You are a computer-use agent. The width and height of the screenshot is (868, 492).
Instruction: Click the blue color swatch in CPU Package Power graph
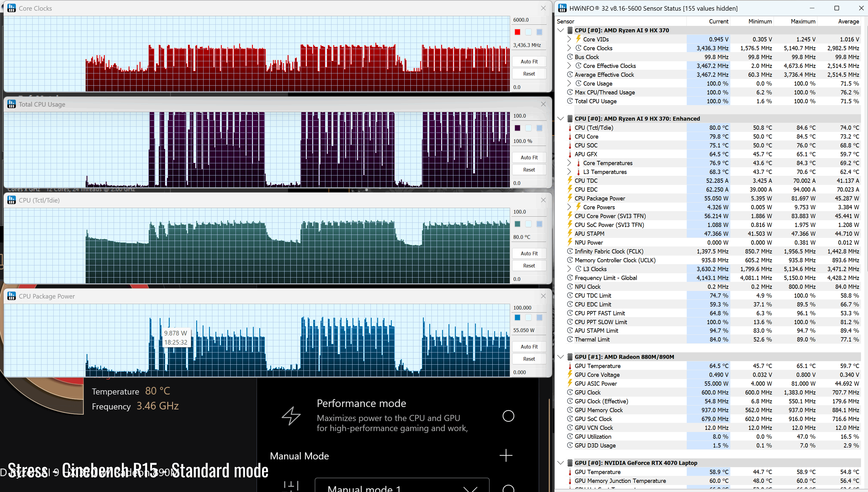517,317
